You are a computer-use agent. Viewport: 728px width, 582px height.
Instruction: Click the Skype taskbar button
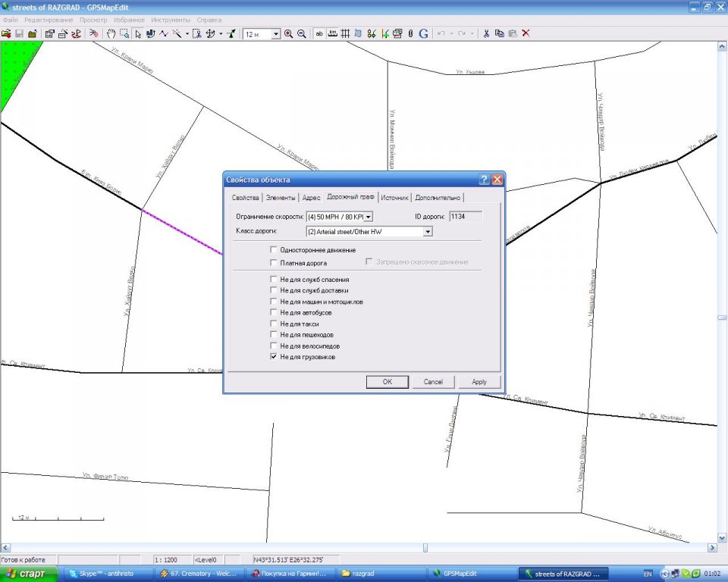pos(105,574)
